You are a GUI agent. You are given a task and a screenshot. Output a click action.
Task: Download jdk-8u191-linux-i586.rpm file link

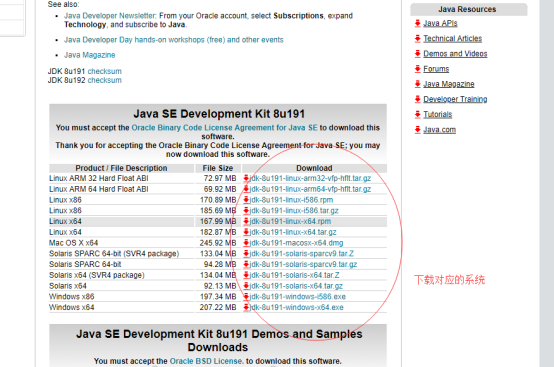(291, 200)
